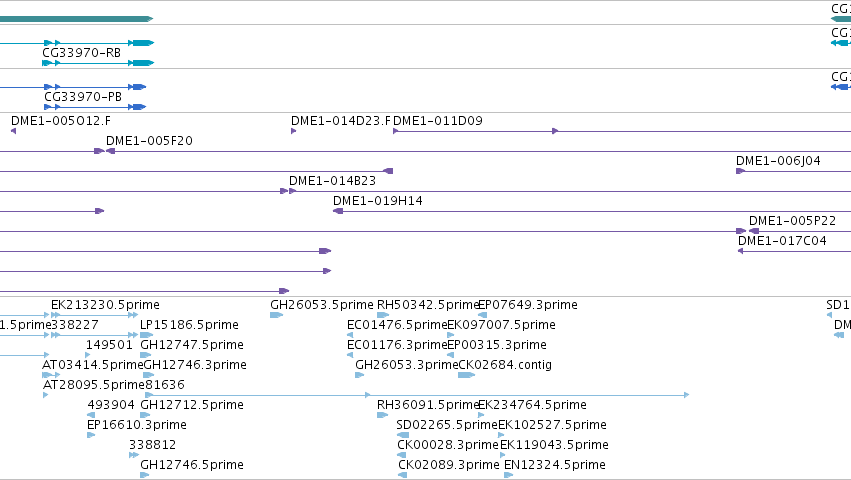This screenshot has height=480, width=851.
Task: Select the RH50342.5prime EST label
Action: [x=428, y=305]
